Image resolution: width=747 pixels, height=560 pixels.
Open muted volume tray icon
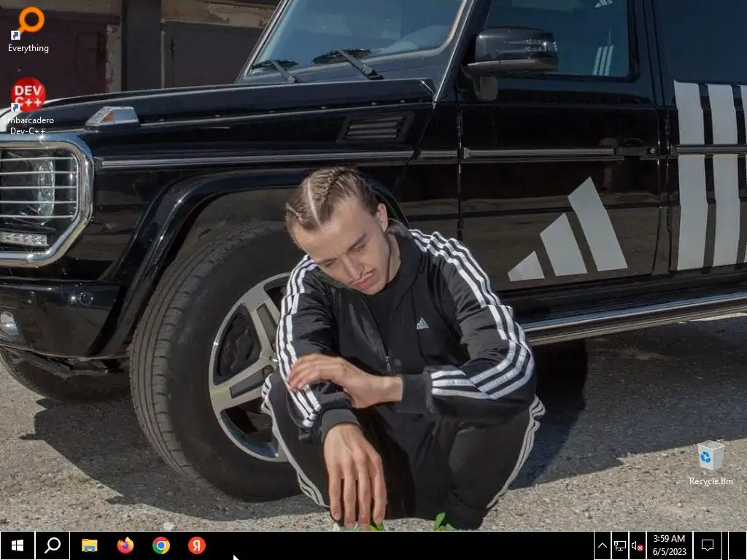click(637, 545)
